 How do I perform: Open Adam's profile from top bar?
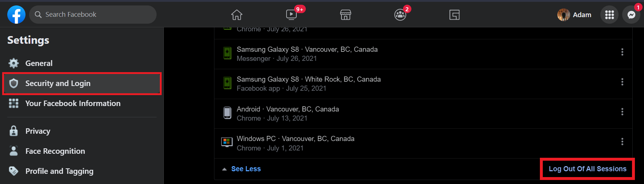pos(574,15)
